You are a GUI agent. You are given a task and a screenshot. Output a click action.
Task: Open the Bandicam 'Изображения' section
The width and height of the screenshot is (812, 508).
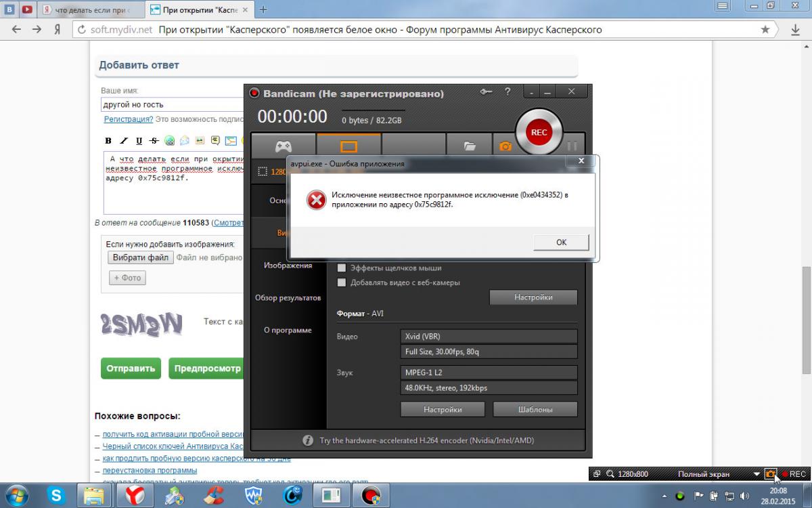[288, 266]
